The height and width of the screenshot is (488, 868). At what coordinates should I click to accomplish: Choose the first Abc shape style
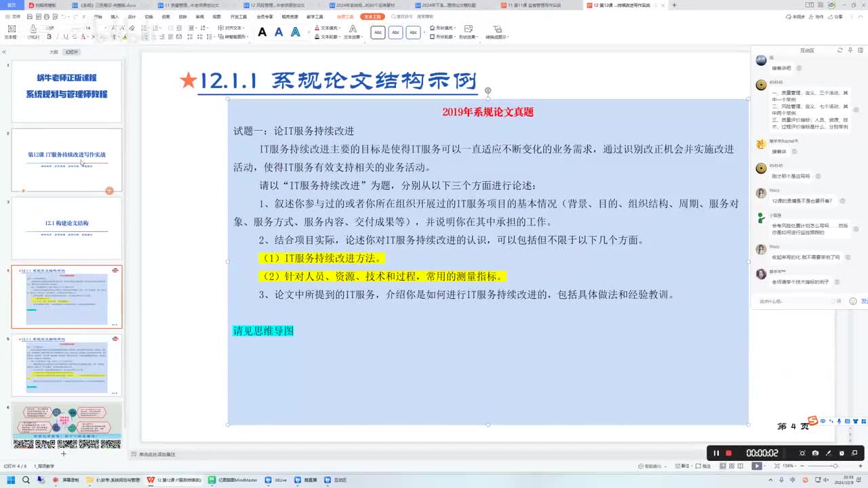378,32
